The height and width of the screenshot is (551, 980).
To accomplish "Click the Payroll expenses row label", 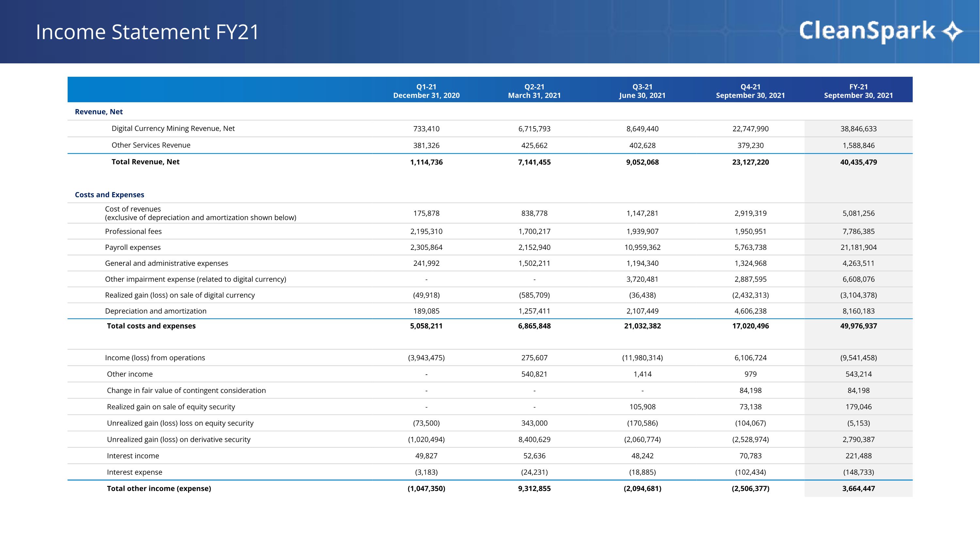I will (x=132, y=248).
